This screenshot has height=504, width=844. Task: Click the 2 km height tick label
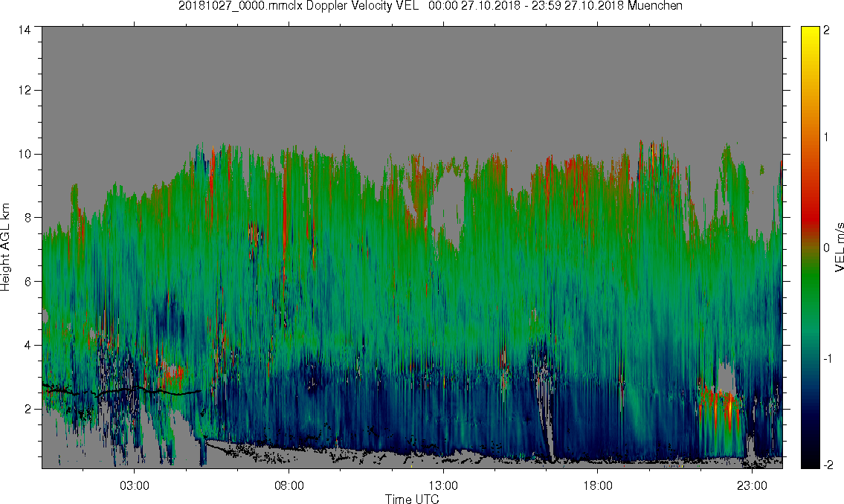point(27,409)
